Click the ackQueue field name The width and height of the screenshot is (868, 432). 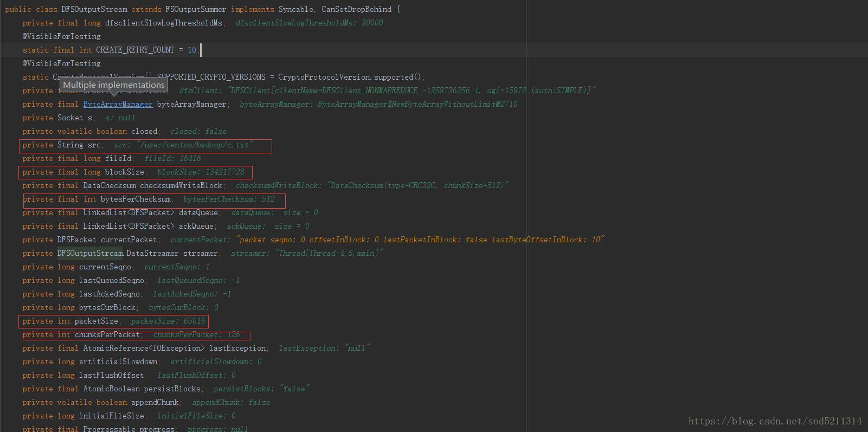(x=196, y=226)
